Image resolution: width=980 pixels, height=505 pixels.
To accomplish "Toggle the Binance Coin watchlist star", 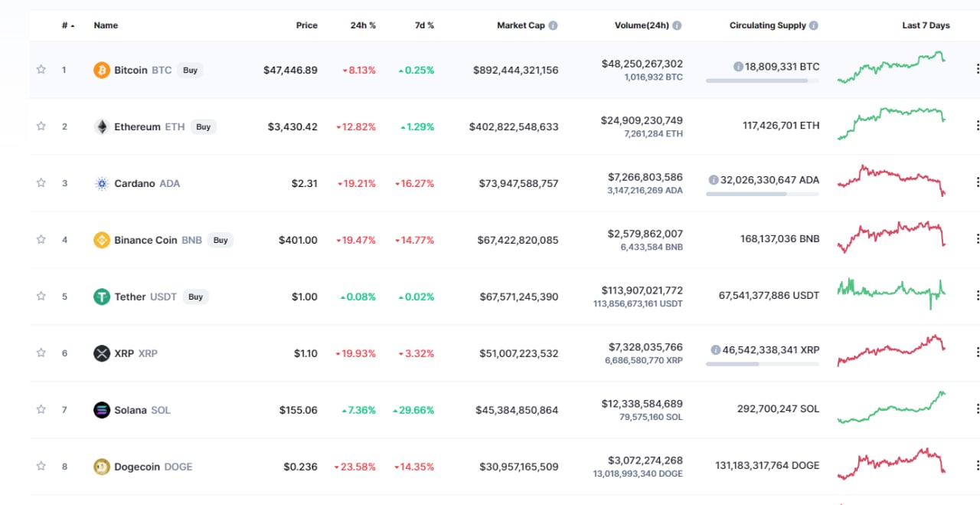I will coord(41,240).
